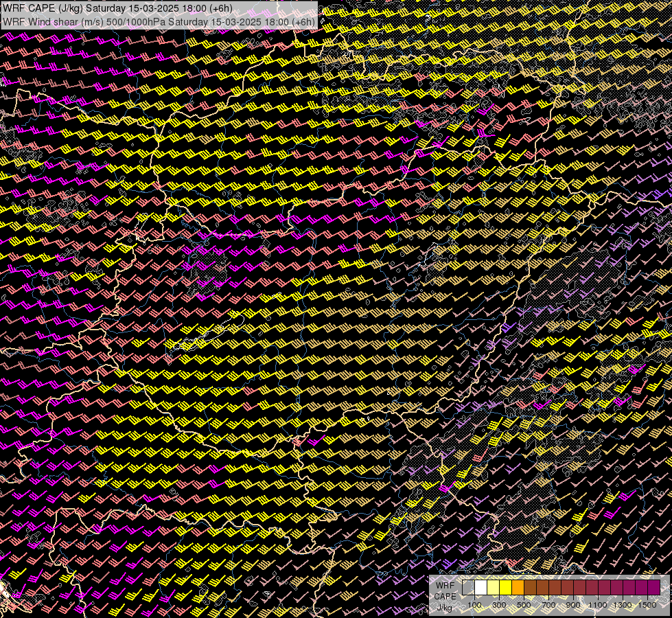Click the legend value "100"
The height and width of the screenshot is (618, 672).
tap(474, 605)
